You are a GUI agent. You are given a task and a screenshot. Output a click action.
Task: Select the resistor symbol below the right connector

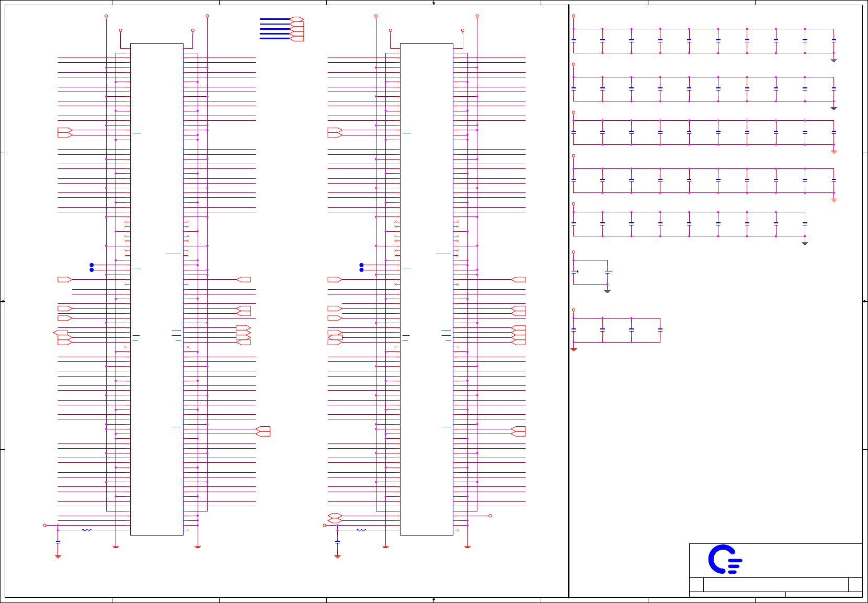[361, 530]
